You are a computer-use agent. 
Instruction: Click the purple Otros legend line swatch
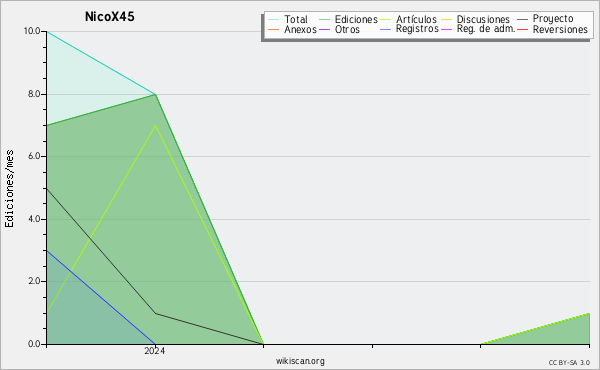[x=324, y=30]
